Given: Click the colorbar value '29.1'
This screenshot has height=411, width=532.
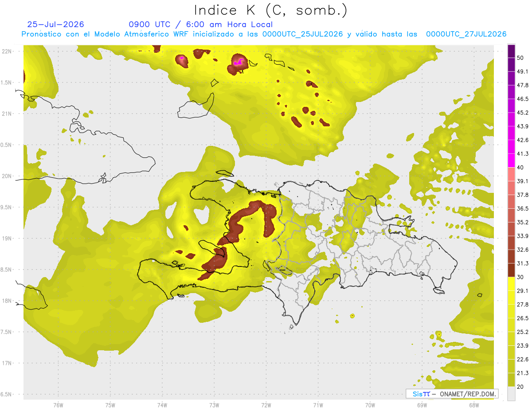Looking at the screenshot, I should pos(522,291).
